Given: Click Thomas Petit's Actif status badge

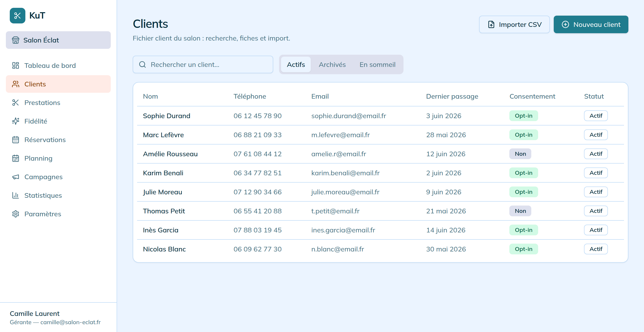Looking at the screenshot, I should [x=596, y=211].
